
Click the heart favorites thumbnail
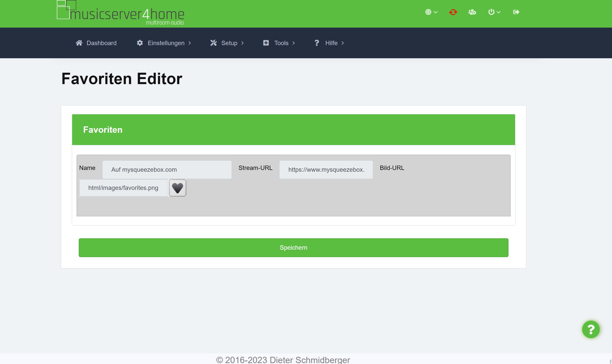pyautogui.click(x=177, y=188)
